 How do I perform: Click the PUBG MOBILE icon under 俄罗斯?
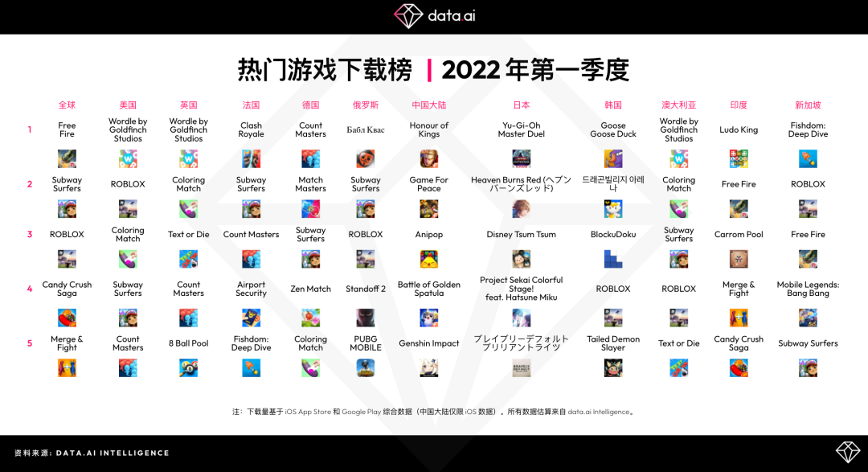point(366,367)
